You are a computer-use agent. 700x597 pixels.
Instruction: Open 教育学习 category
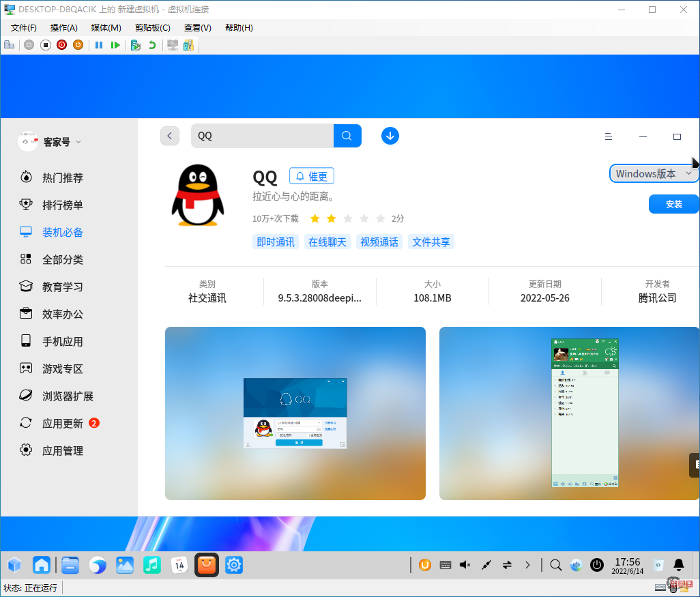tap(63, 287)
